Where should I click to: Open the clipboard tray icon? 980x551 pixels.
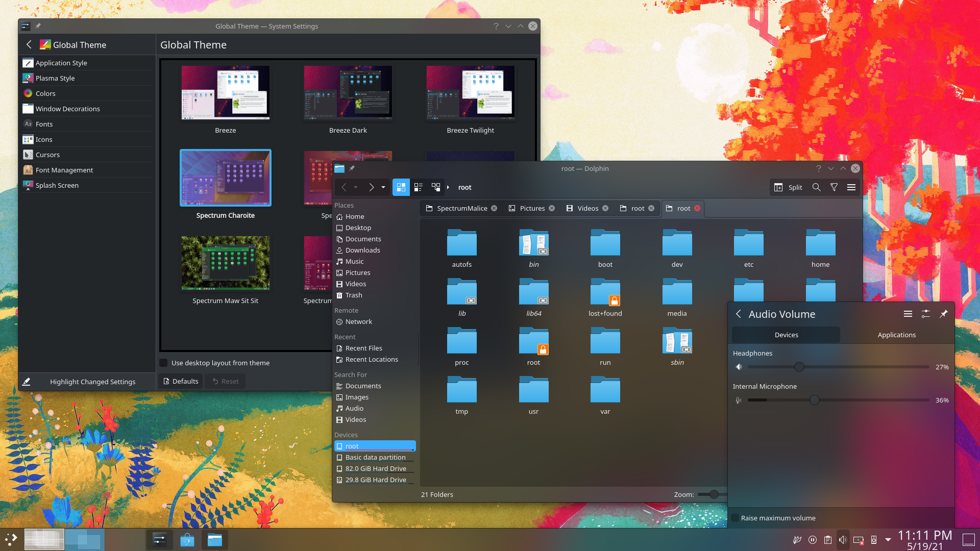[x=828, y=540]
